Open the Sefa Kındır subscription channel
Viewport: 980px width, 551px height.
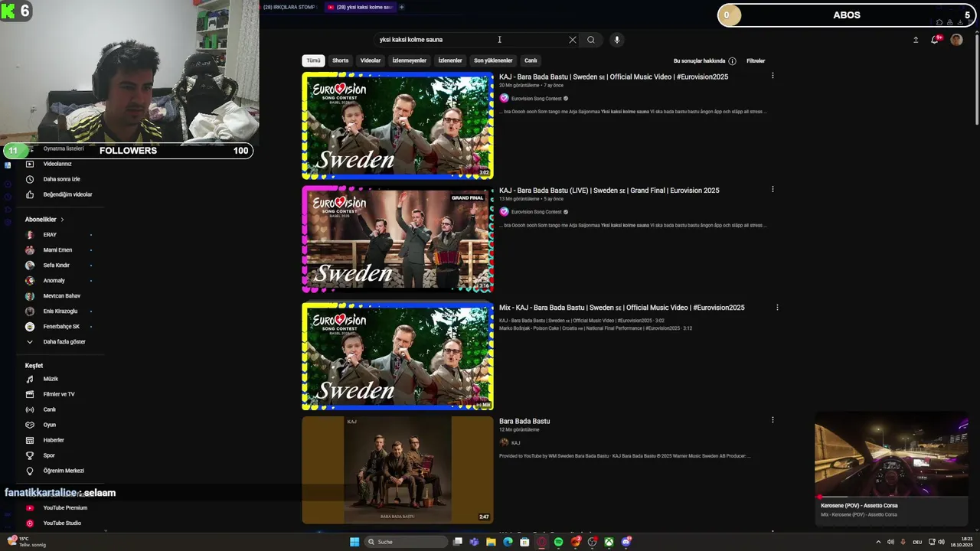pyautogui.click(x=56, y=266)
